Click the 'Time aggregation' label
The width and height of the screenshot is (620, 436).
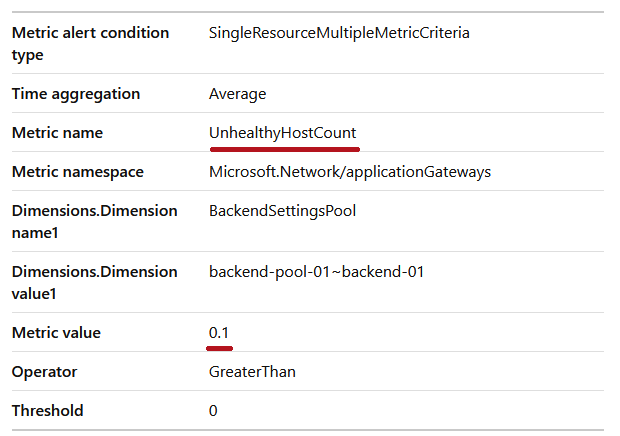tap(76, 94)
